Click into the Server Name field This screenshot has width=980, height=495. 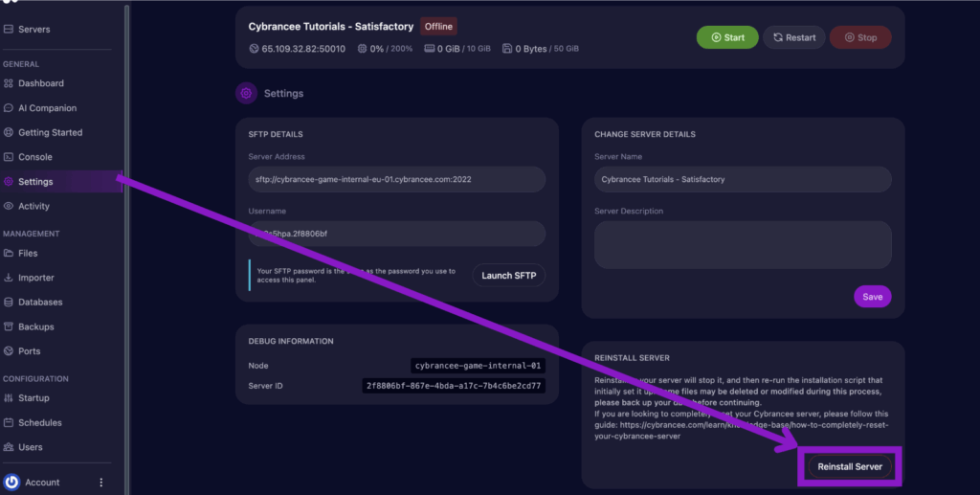[743, 179]
